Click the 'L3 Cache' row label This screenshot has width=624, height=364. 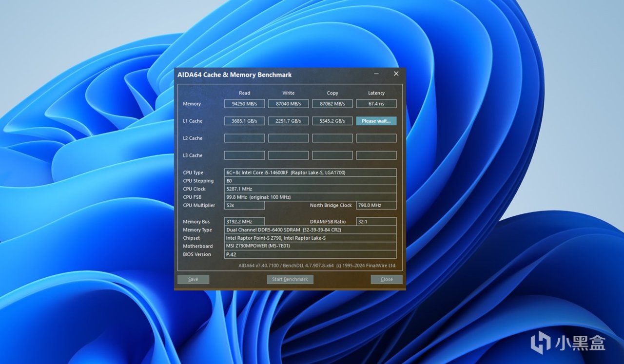tap(193, 155)
